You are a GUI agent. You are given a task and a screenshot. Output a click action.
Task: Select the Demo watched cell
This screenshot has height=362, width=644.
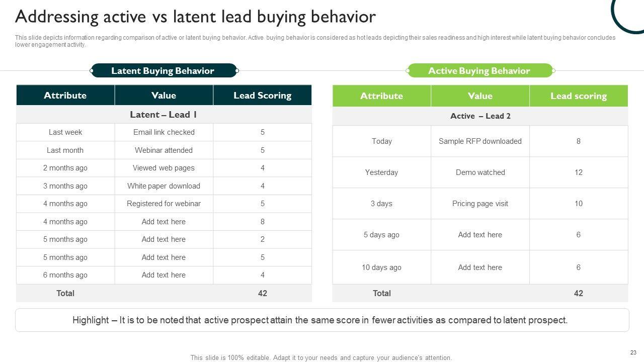click(x=480, y=172)
